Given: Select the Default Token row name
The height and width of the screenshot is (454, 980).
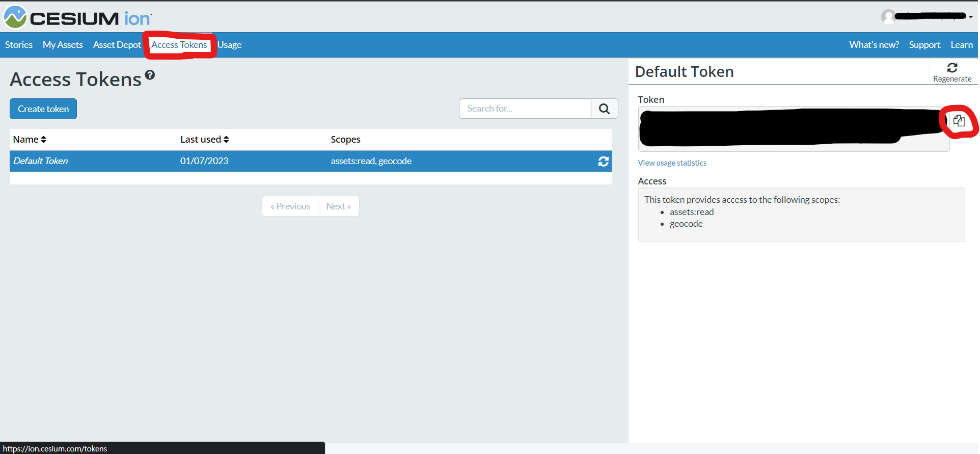Looking at the screenshot, I should (41, 161).
